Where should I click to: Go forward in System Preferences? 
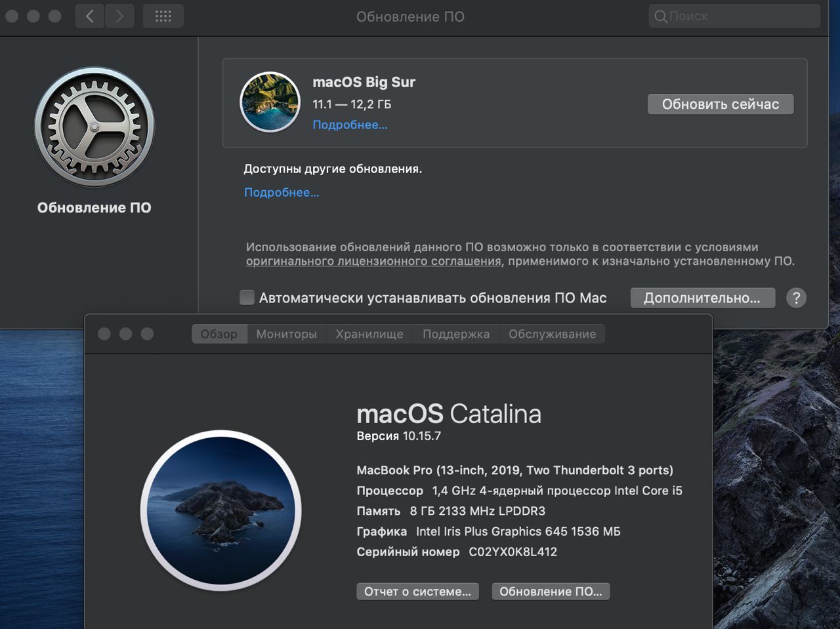point(119,16)
